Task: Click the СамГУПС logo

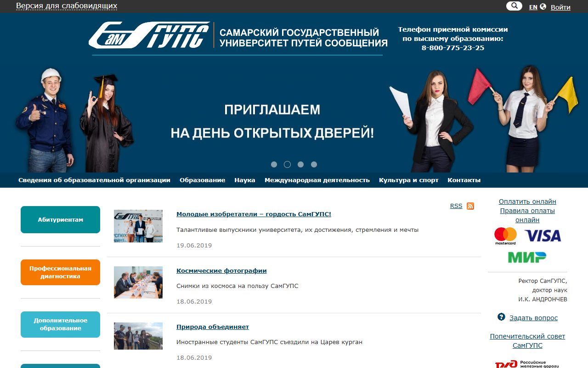Action: (149, 35)
